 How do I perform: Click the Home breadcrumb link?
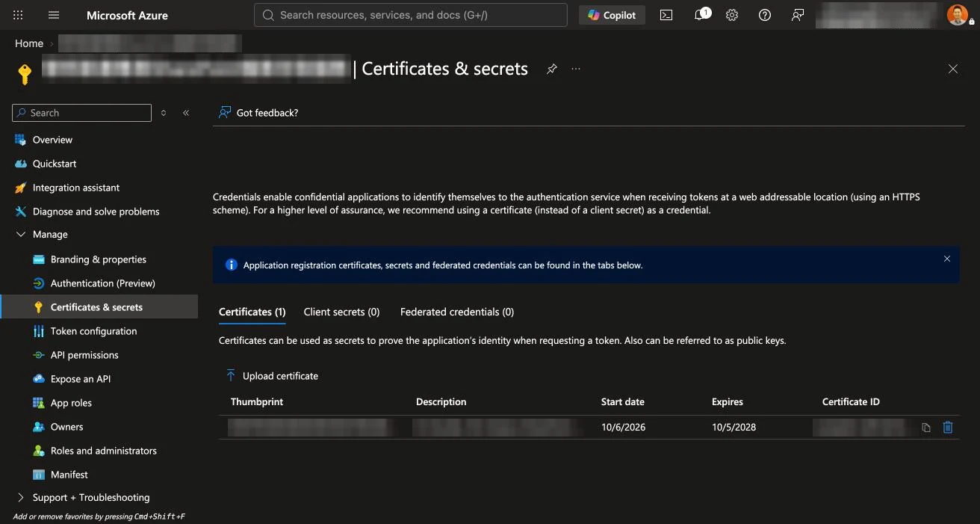(x=29, y=43)
